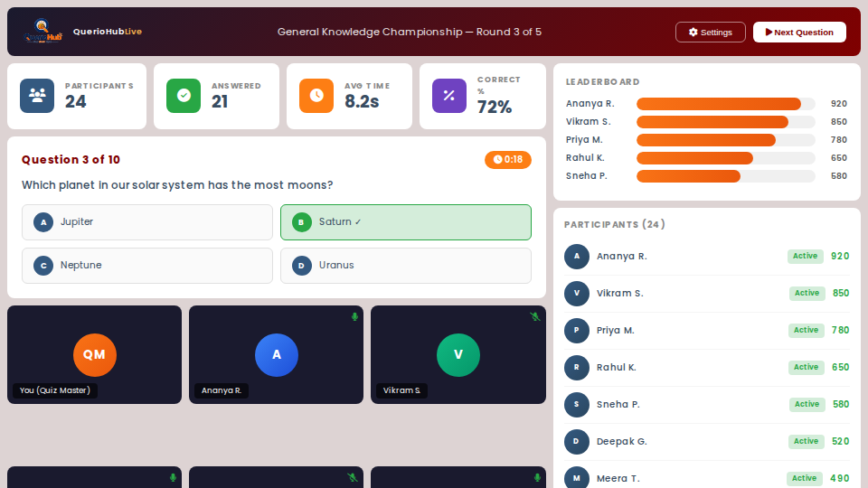Click the question text about most moons
The height and width of the screenshot is (488, 868).
coord(177,185)
